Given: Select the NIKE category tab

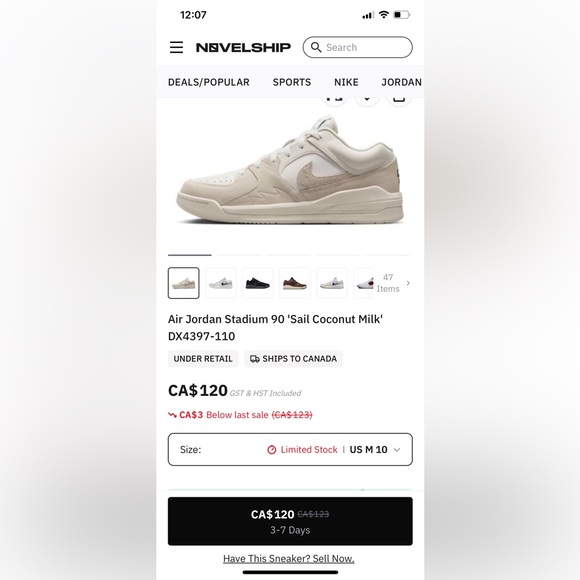Looking at the screenshot, I should (x=346, y=82).
